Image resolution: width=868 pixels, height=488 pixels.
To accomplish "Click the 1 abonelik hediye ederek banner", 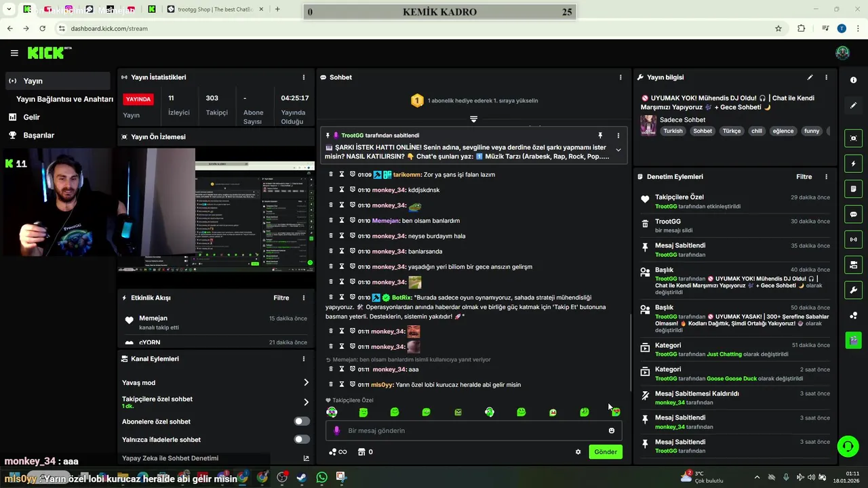I will [475, 100].
